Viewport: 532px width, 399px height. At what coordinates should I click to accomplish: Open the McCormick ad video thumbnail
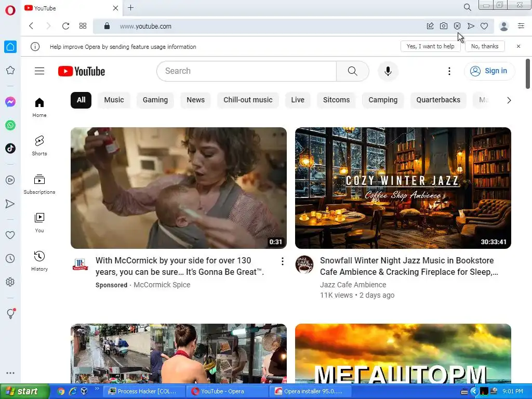(179, 188)
